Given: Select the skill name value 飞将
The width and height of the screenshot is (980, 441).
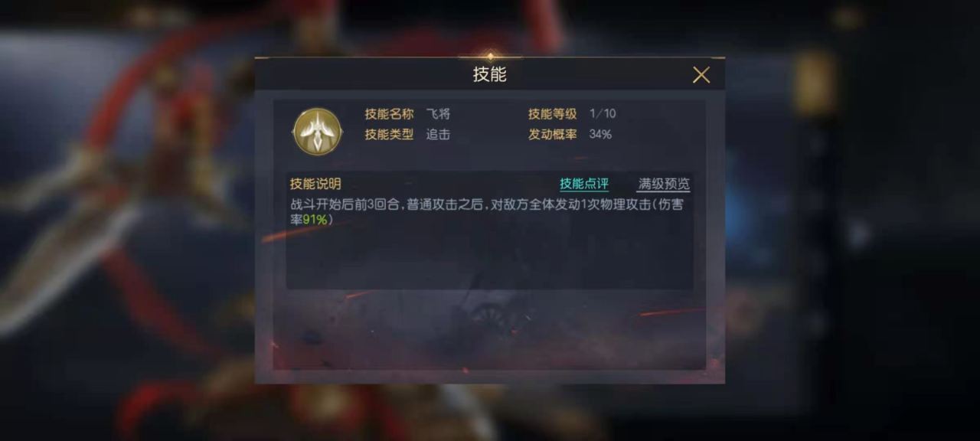Looking at the screenshot, I should point(438,114).
